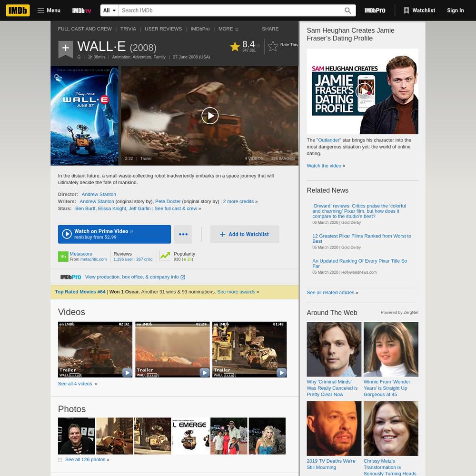Viewport: 476px width, 476px height.
Task: Sign In to IMDb
Action: pyautogui.click(x=456, y=10)
